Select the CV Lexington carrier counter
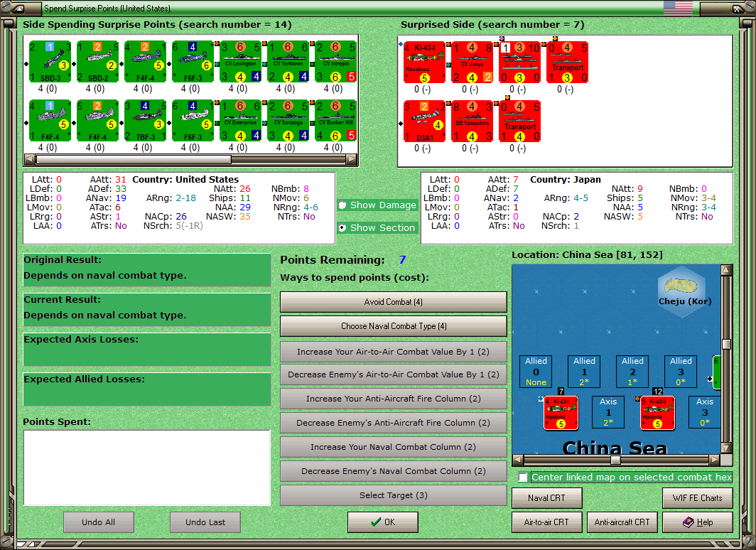Image resolution: width=756 pixels, height=550 pixels. pos(241,62)
